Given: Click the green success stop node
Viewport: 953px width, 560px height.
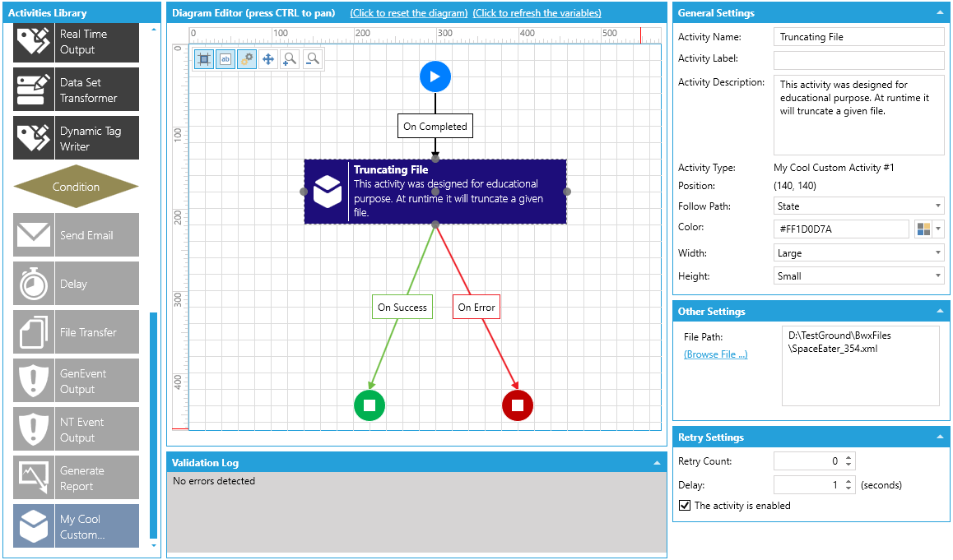Looking at the screenshot, I should point(370,405).
